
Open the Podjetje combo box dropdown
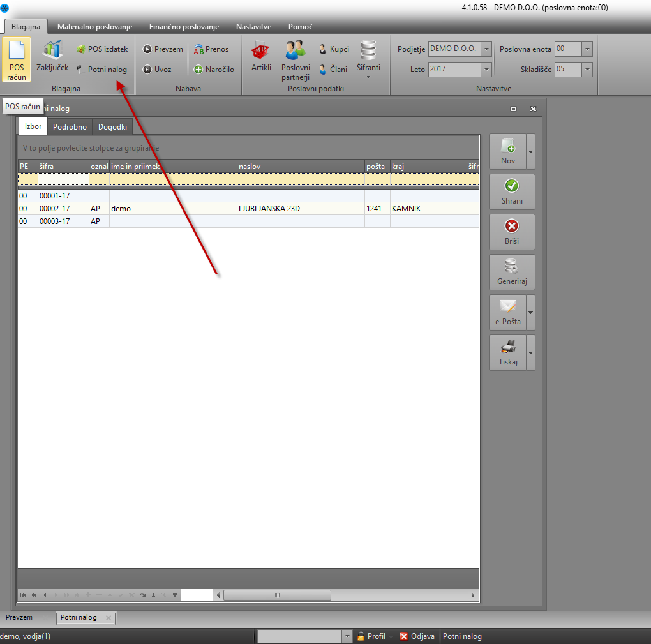click(486, 49)
